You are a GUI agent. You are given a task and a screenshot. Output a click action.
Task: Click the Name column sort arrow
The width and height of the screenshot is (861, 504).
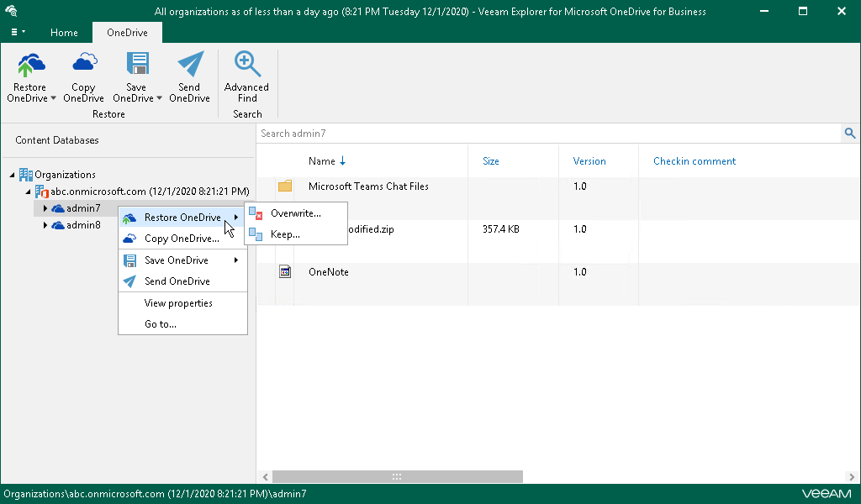(x=343, y=160)
